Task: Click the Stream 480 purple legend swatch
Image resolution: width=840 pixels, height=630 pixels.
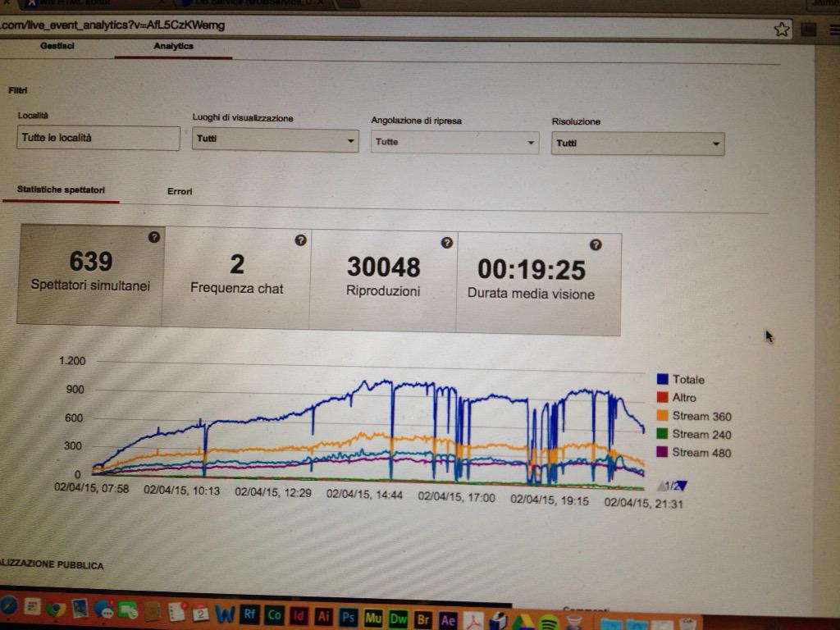Action: pyautogui.click(x=662, y=452)
